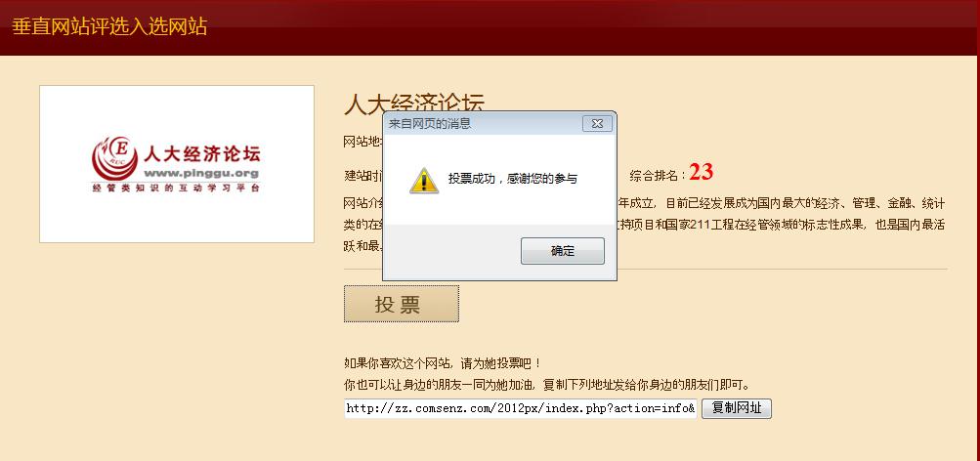980x461 pixels.
Task: Click the 人大经济论坛 heading title
Action: coord(414,105)
